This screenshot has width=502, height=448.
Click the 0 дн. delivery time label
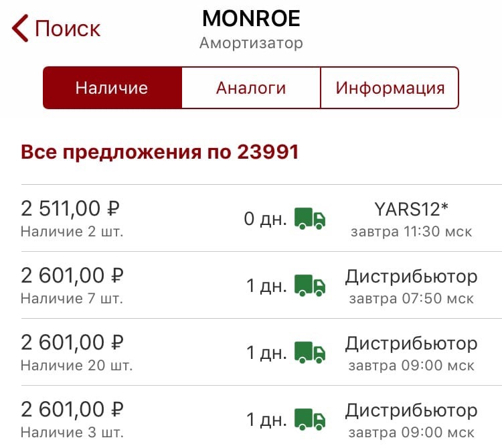click(x=265, y=219)
